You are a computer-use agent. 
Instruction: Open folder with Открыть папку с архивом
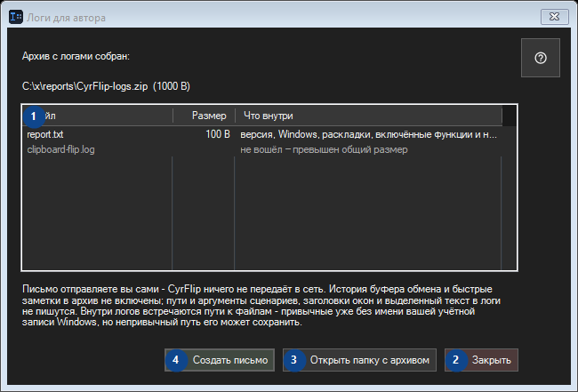359,360
